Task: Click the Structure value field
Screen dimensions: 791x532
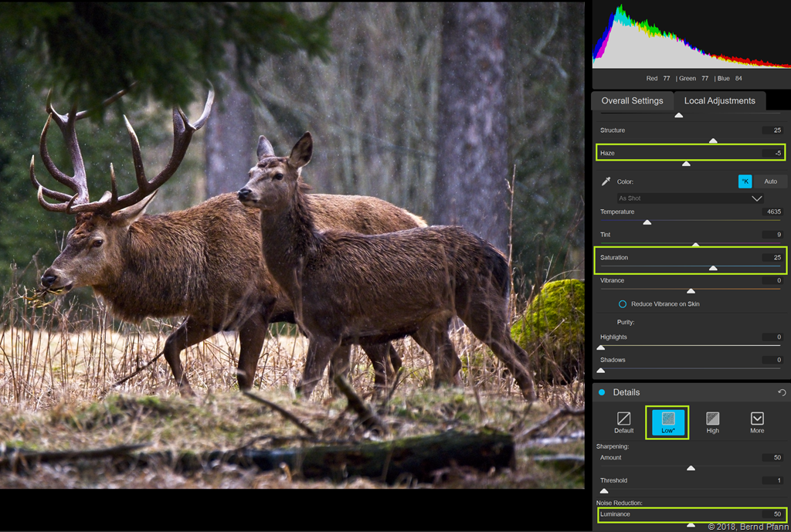Action: pyautogui.click(x=772, y=130)
